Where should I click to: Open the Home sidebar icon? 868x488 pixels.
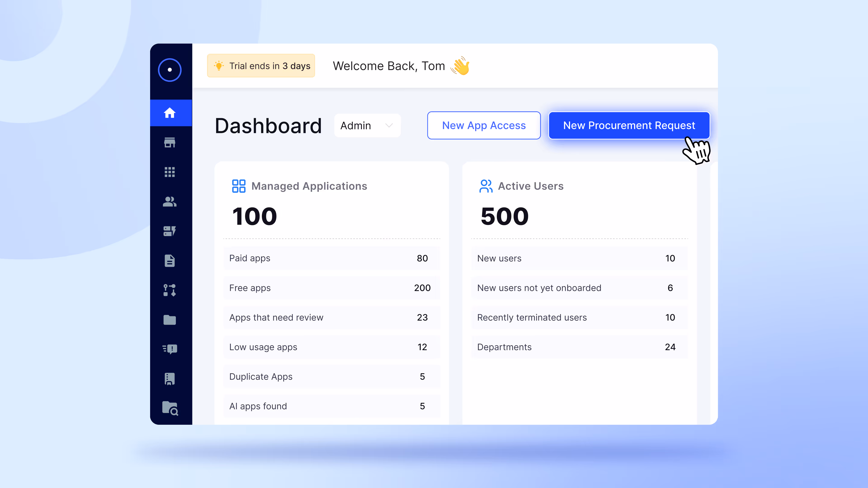(170, 113)
